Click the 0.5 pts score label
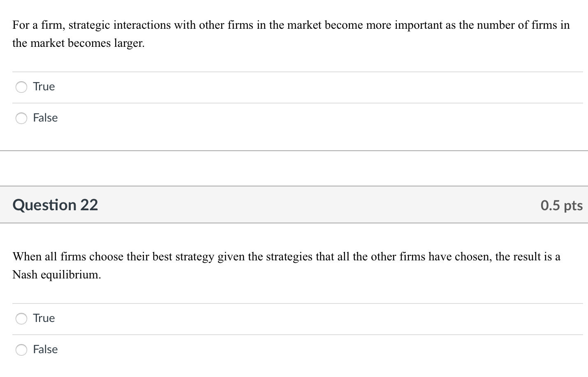 (x=562, y=205)
